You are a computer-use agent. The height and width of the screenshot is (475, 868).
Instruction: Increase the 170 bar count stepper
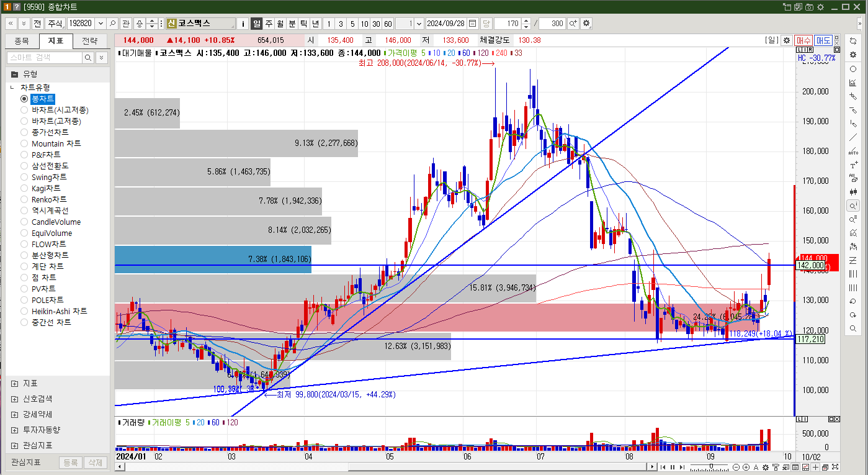527,20
